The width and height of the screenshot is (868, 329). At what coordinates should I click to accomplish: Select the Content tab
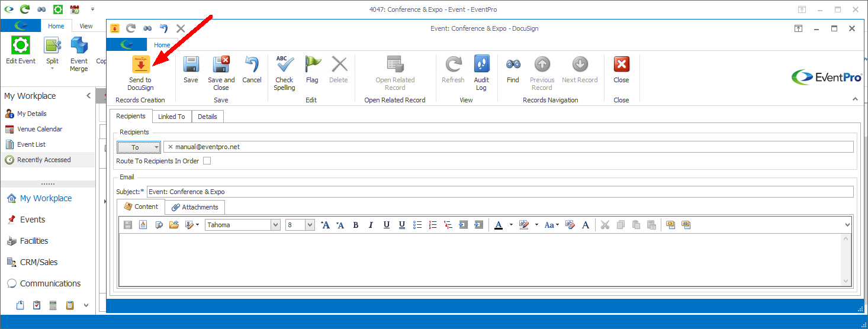[x=141, y=207]
